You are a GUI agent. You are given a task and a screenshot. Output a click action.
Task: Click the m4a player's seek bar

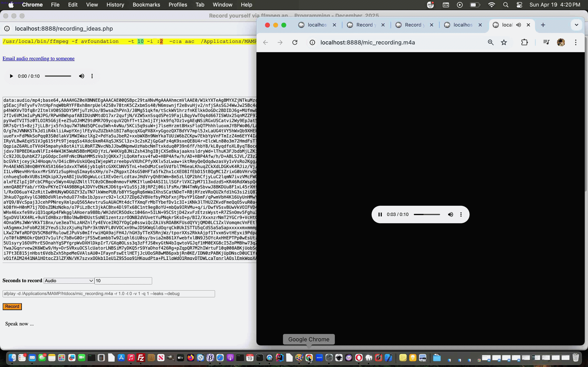(x=427, y=214)
